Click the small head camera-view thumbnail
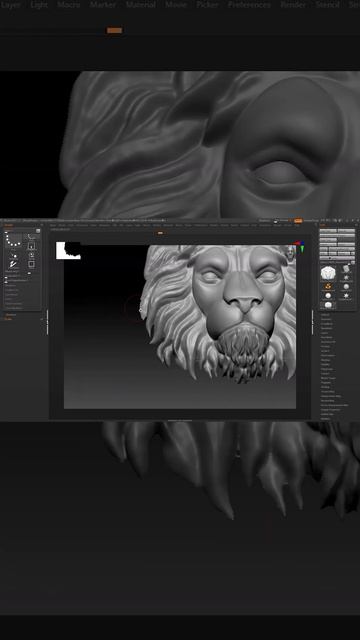The image size is (360, 640). tap(291, 253)
